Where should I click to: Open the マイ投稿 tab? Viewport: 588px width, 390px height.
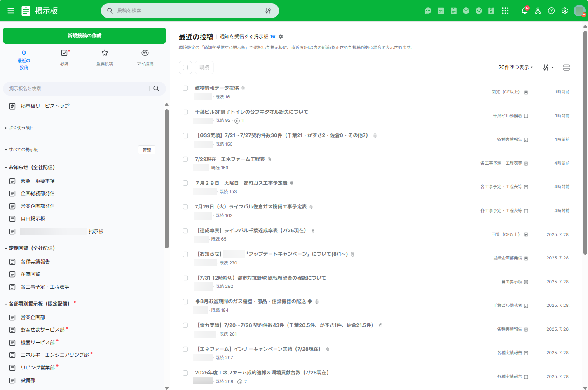145,58
